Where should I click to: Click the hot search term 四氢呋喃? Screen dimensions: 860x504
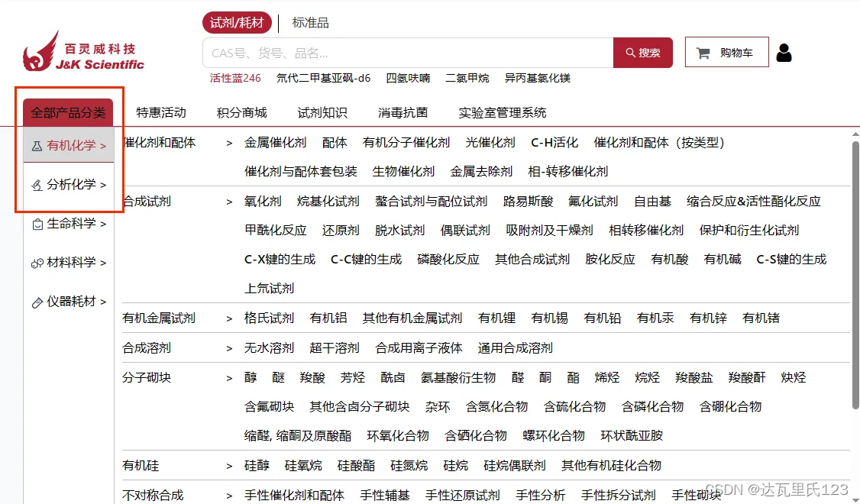408,78
